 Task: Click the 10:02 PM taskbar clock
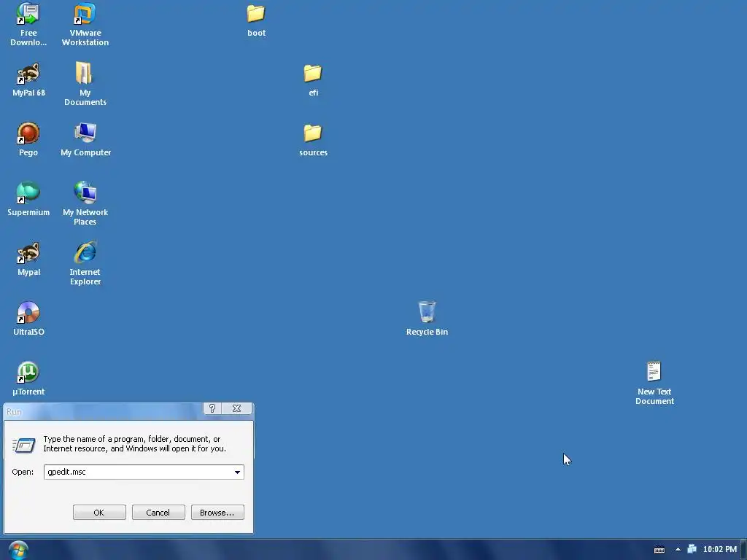pyautogui.click(x=719, y=549)
